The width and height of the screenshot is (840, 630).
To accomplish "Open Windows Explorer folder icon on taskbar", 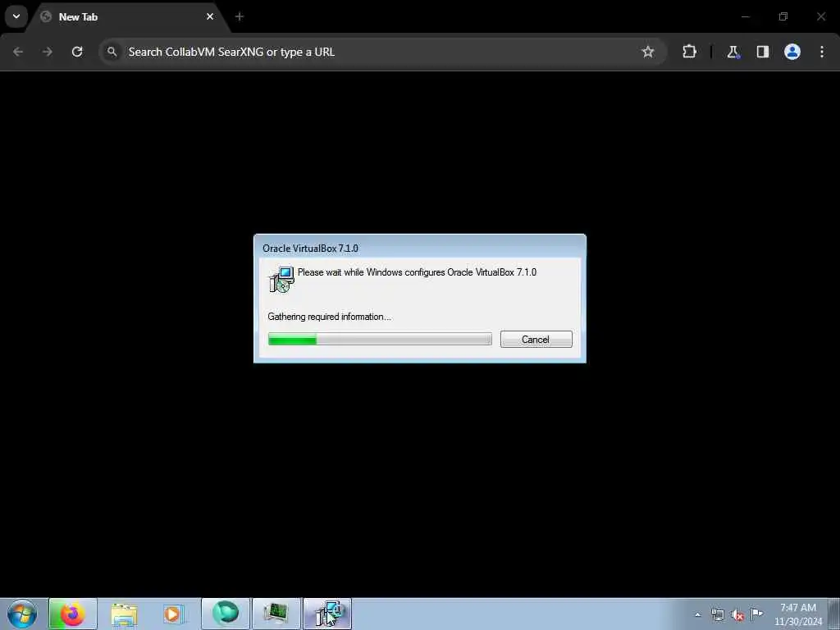I will [124, 614].
